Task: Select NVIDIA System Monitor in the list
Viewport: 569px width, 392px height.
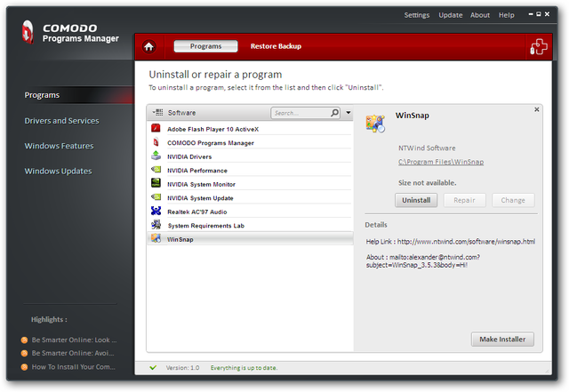Action: click(250, 183)
